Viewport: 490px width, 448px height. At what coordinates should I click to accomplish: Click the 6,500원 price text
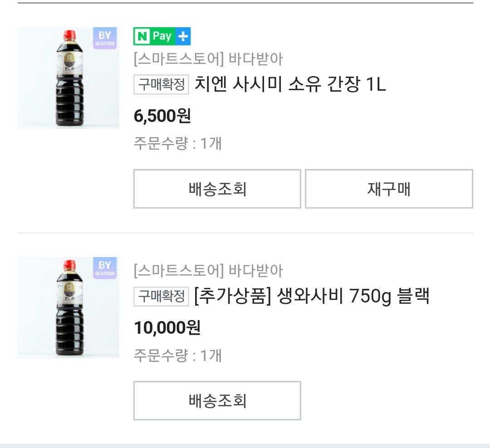pyautogui.click(x=162, y=116)
